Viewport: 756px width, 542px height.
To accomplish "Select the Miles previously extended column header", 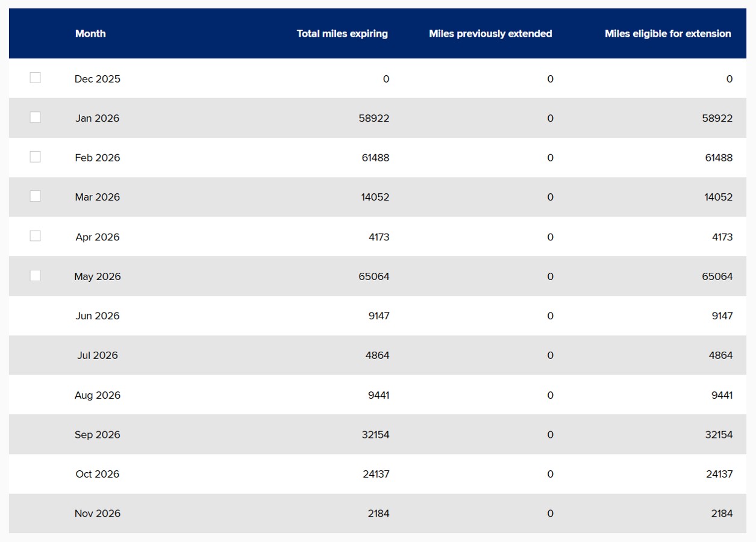I will tap(490, 34).
